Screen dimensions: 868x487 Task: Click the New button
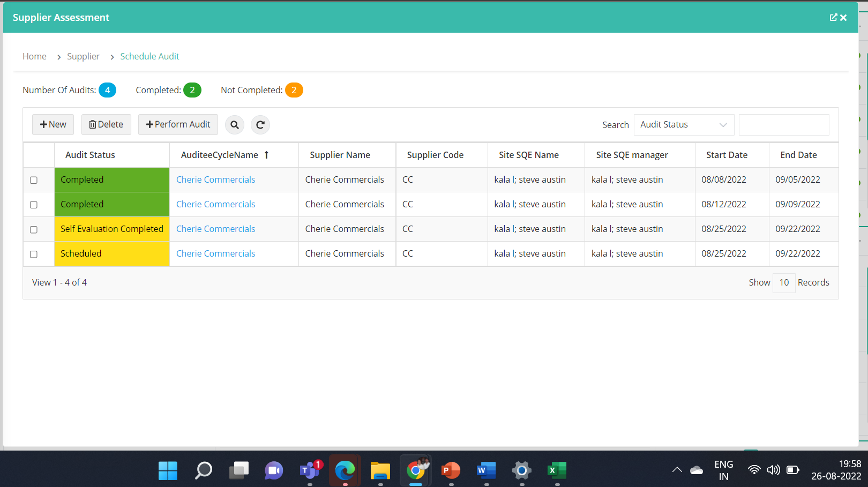(x=53, y=124)
